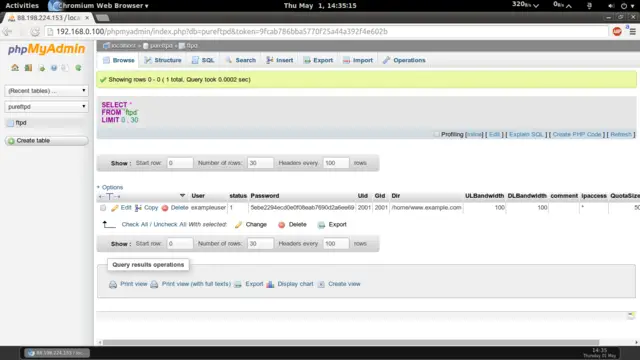
Task: Click the Create table button
Action: 47,141
